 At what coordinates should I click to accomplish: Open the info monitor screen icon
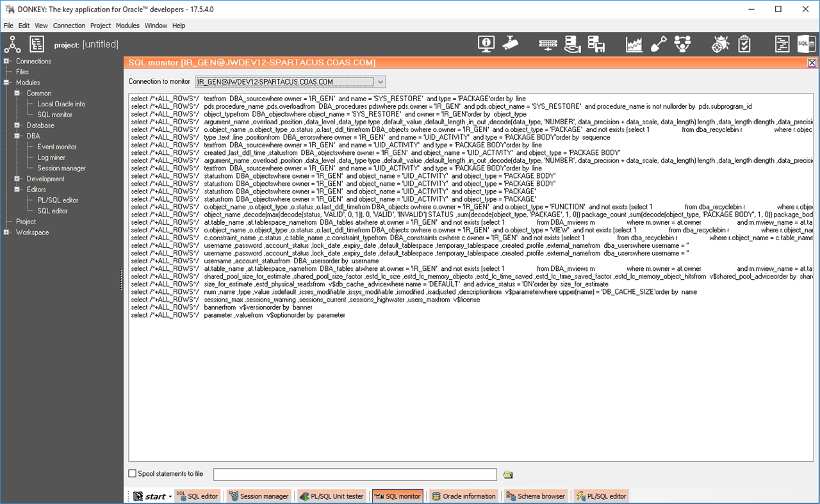click(487, 44)
